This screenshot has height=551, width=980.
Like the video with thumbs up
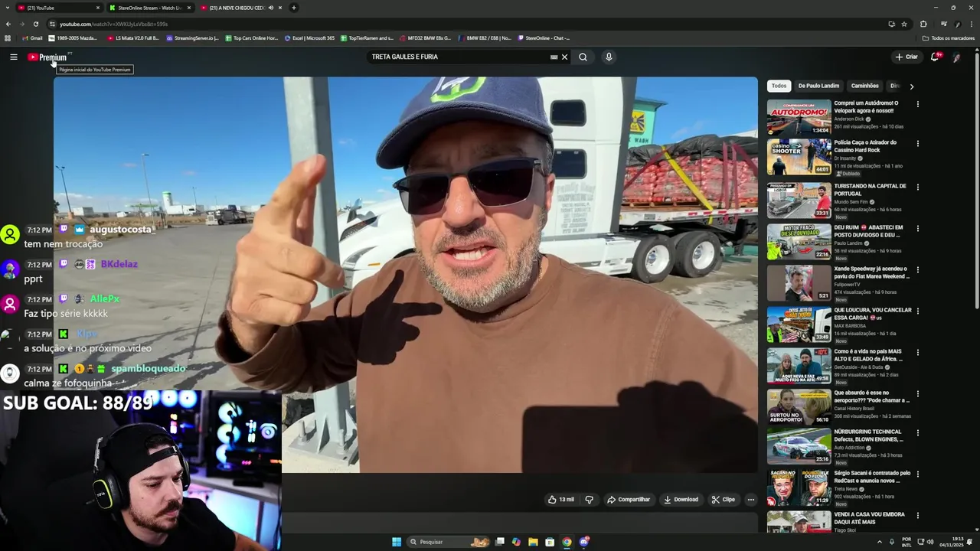[x=561, y=500]
